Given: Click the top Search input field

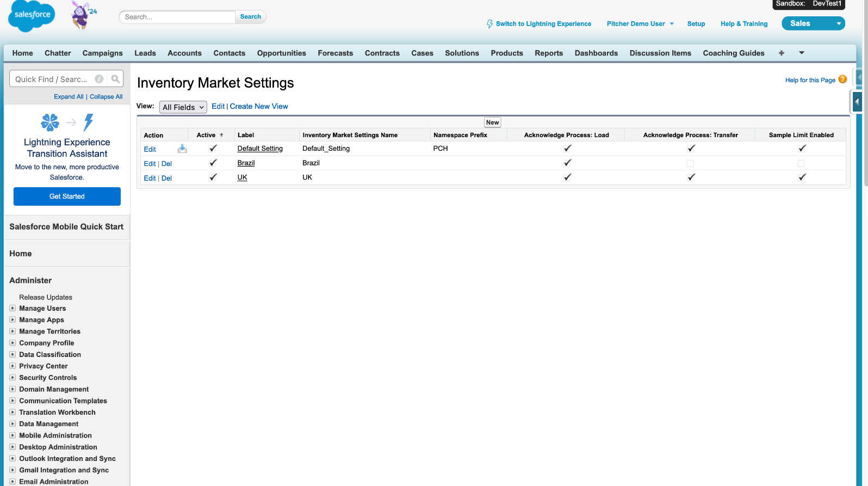Looking at the screenshot, I should [177, 17].
